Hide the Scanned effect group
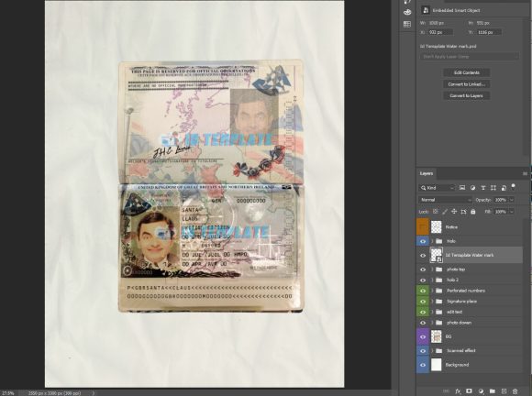The width and height of the screenshot is (532, 396). pyautogui.click(x=423, y=350)
